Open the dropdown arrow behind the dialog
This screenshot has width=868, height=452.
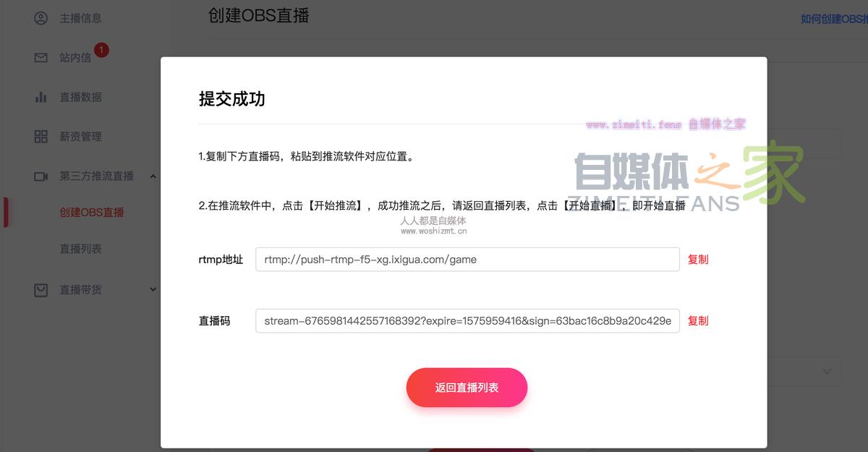(827, 371)
